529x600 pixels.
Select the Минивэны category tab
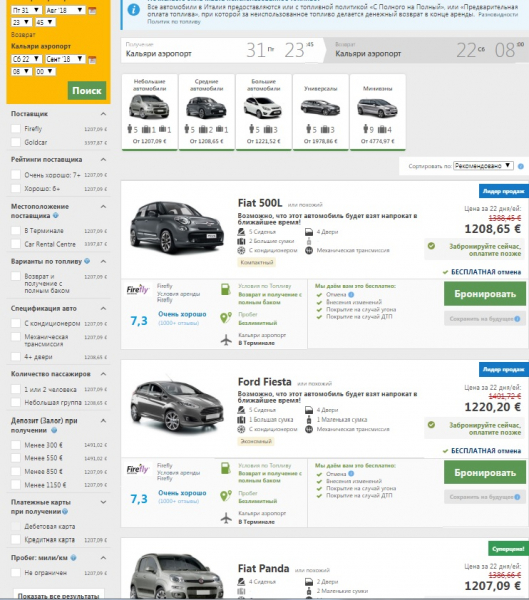coord(377,112)
